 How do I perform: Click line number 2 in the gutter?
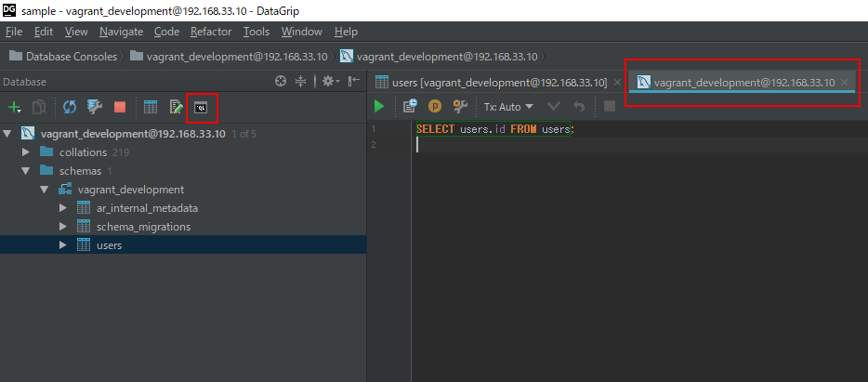point(374,144)
